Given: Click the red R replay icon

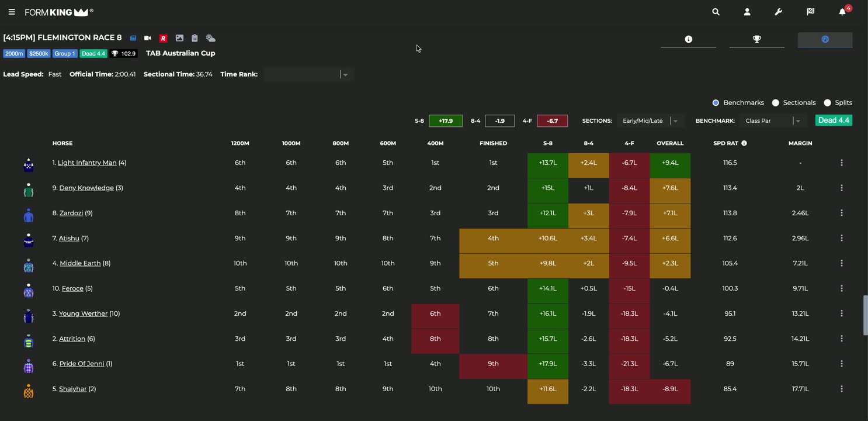Looking at the screenshot, I should pyautogui.click(x=164, y=39).
